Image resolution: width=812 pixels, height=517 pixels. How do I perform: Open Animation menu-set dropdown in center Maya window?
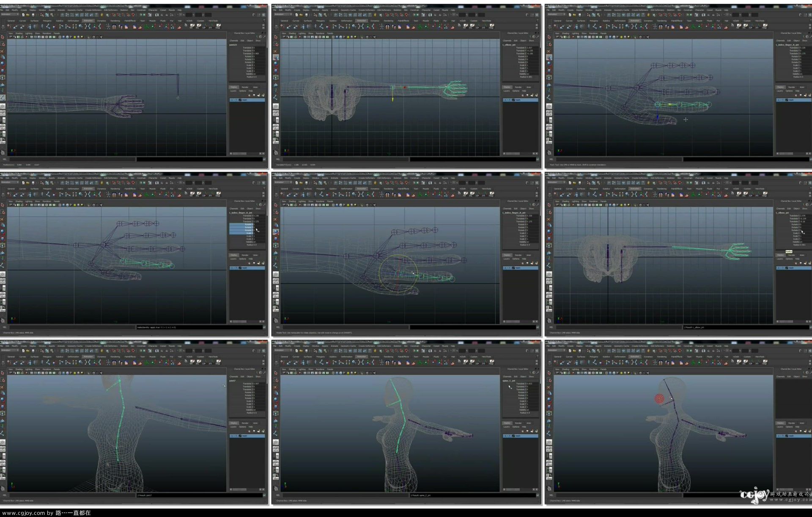(x=283, y=183)
